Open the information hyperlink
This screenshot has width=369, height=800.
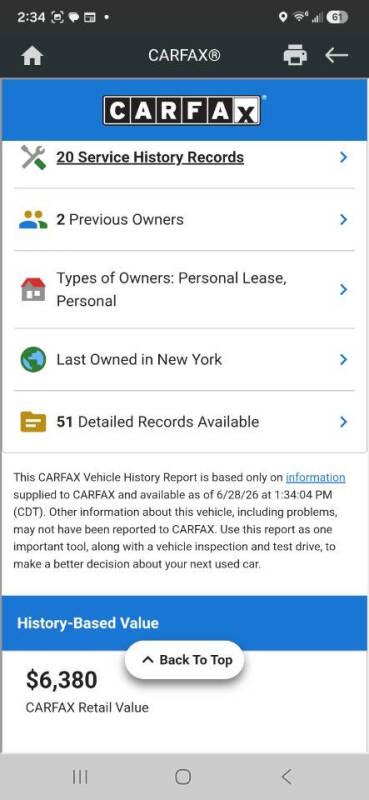(315, 478)
